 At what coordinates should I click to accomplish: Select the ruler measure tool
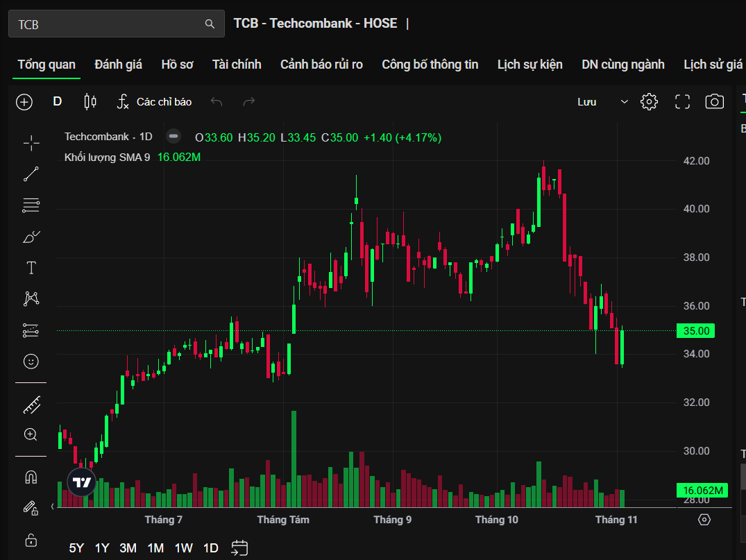click(31, 405)
